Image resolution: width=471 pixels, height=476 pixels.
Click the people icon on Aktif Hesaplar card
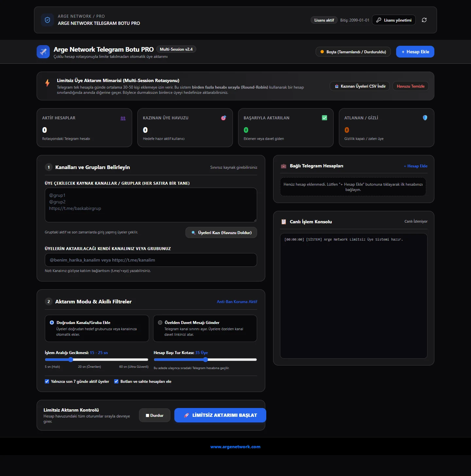pyautogui.click(x=123, y=118)
